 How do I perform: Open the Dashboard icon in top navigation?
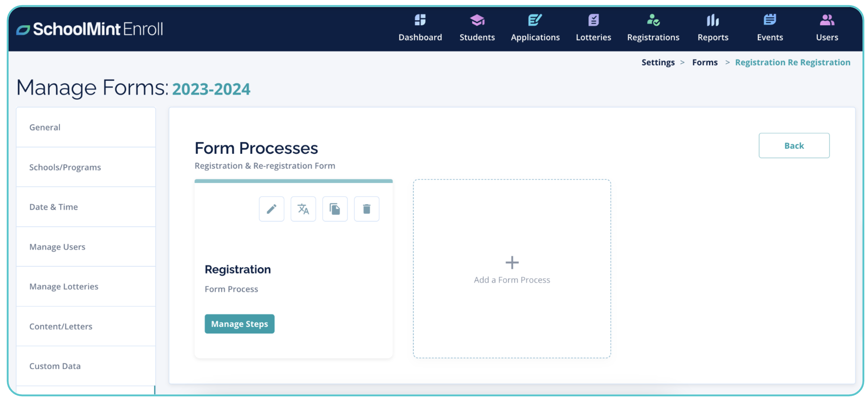[x=420, y=20]
